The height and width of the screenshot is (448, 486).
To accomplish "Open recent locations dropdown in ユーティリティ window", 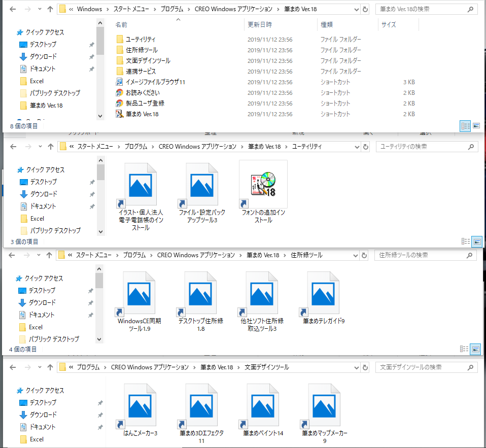I will pyautogui.click(x=40, y=147).
